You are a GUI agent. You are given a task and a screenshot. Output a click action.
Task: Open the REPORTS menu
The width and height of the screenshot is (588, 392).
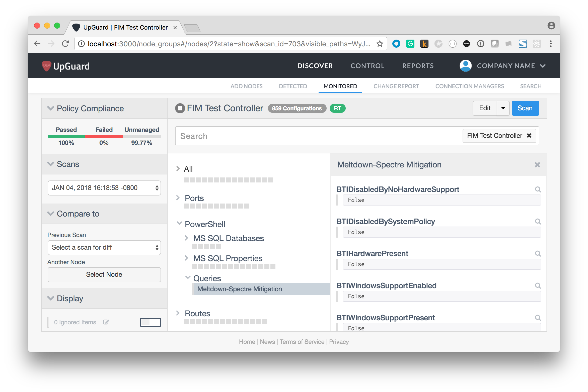click(418, 66)
